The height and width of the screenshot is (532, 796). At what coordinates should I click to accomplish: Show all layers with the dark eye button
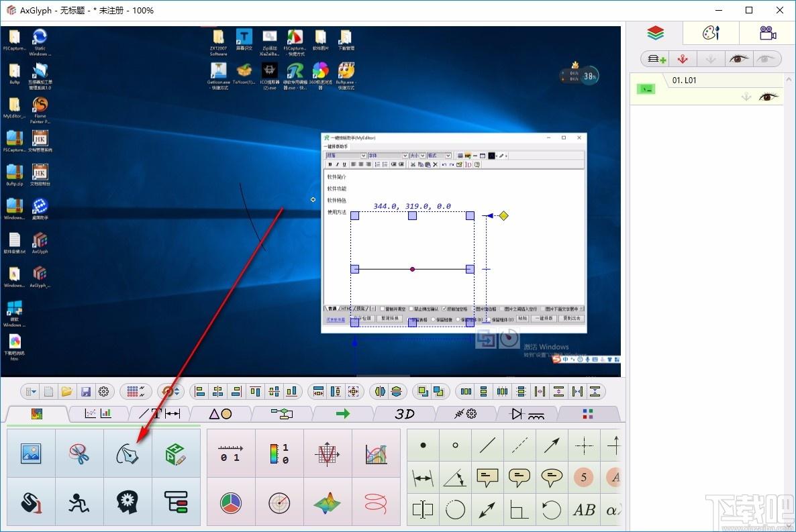(739, 59)
